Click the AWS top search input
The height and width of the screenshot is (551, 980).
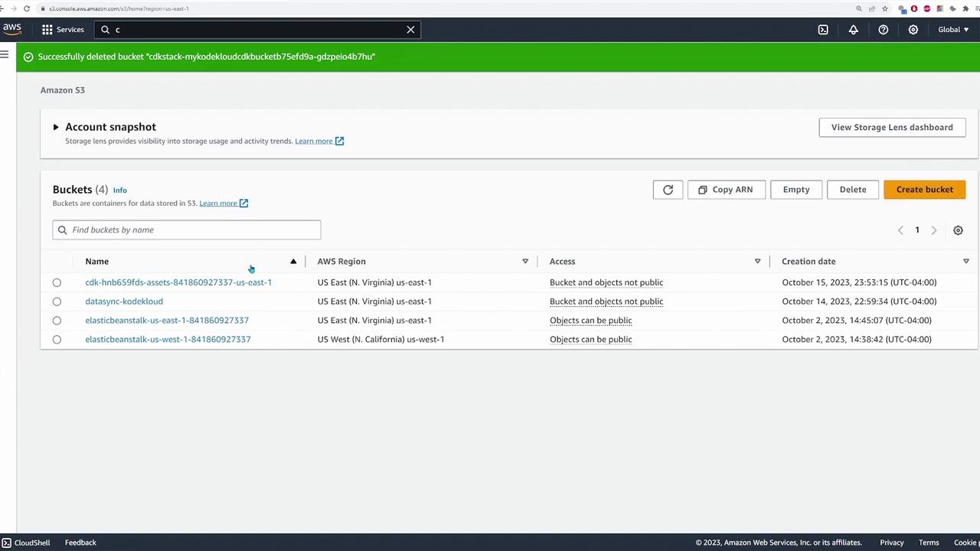tap(258, 30)
